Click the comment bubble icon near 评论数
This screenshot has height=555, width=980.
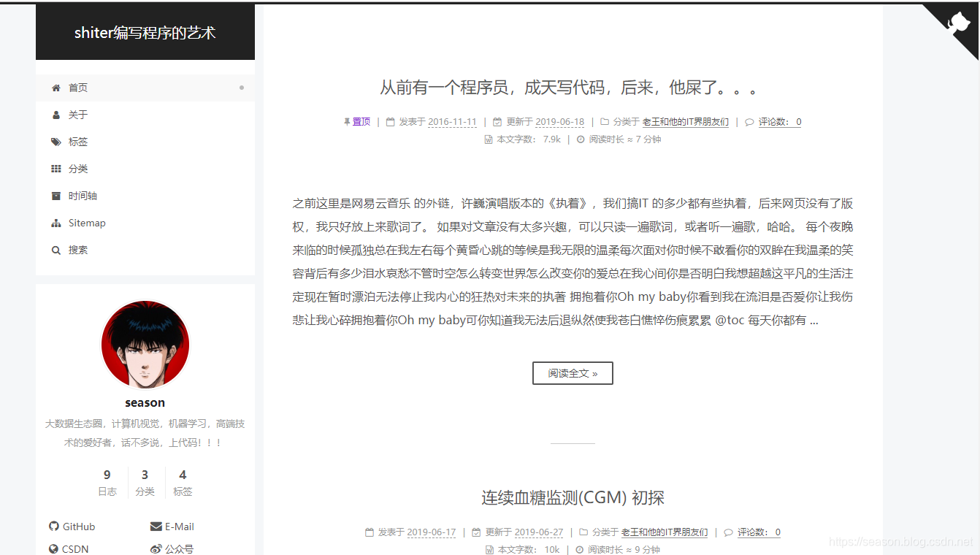(750, 121)
